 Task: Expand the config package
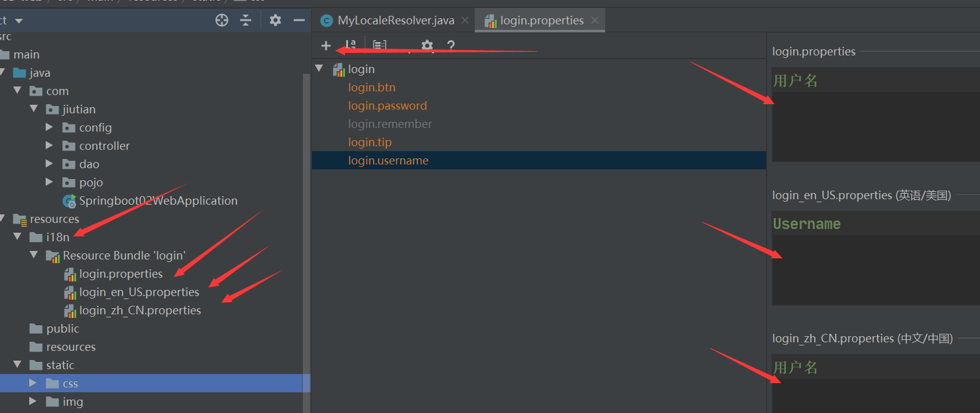pyautogui.click(x=49, y=127)
